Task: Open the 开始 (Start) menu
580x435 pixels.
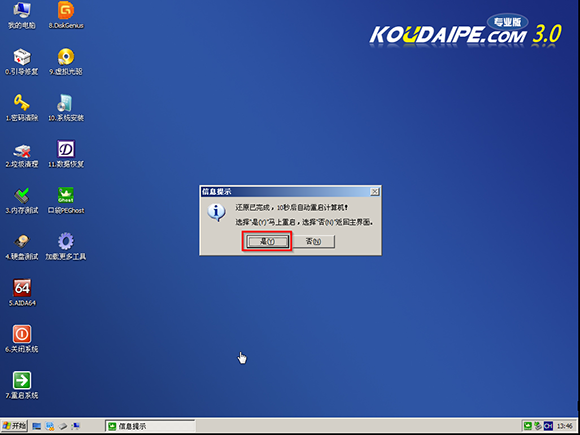Action: coord(15,426)
